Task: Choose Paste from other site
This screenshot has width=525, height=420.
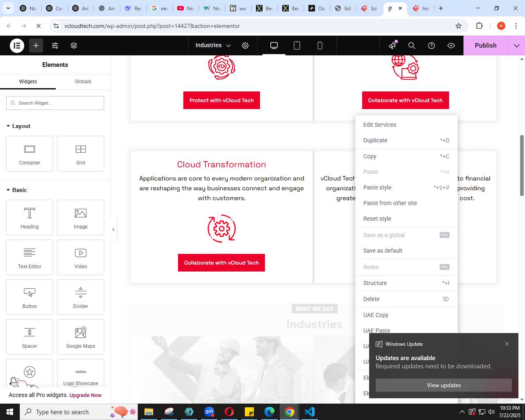Action: click(406, 203)
